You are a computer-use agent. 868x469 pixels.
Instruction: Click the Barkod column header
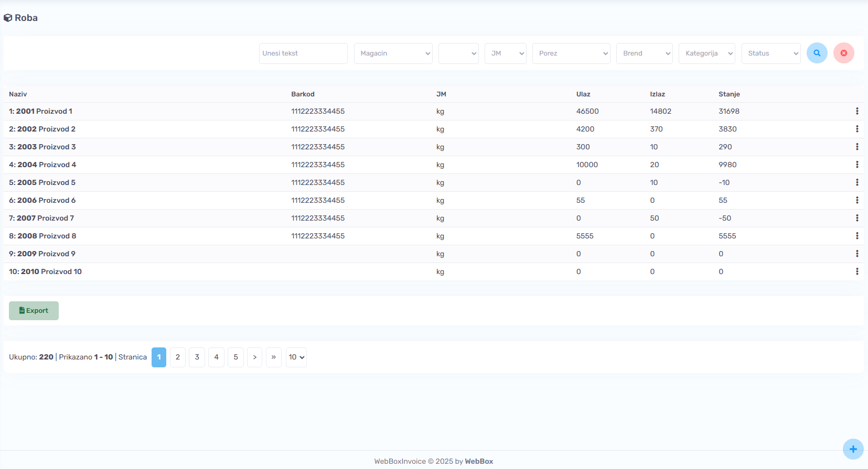(x=303, y=94)
